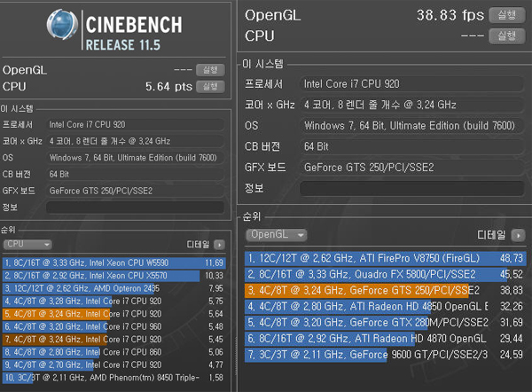Click the GFX board field 'GeForce GTS 250/PCI/SSE2' in right panel
532x392 pixels.
pos(412,168)
